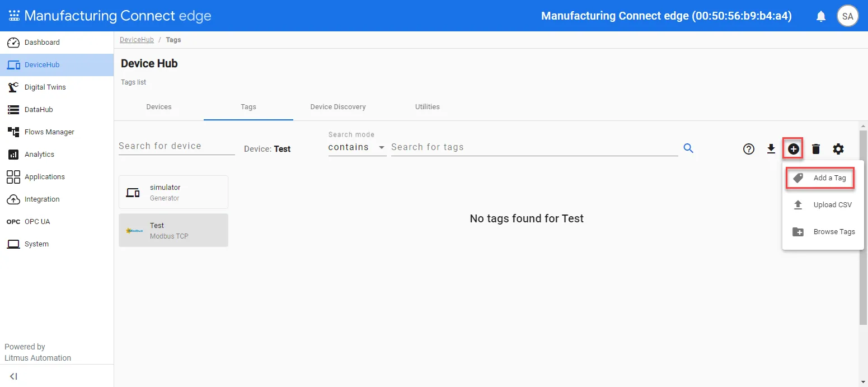Click the delete trash icon
This screenshot has height=387, width=868.
[x=816, y=149]
